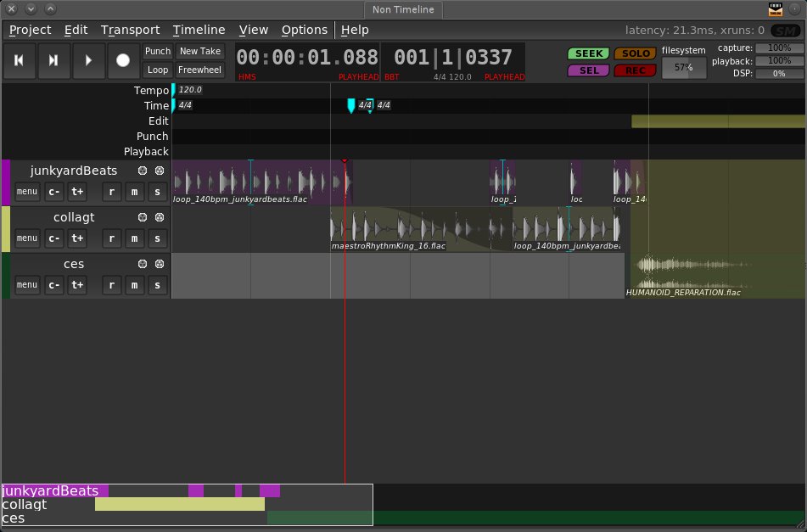Click the New Take button
This screenshot has height=532, width=807.
199,51
